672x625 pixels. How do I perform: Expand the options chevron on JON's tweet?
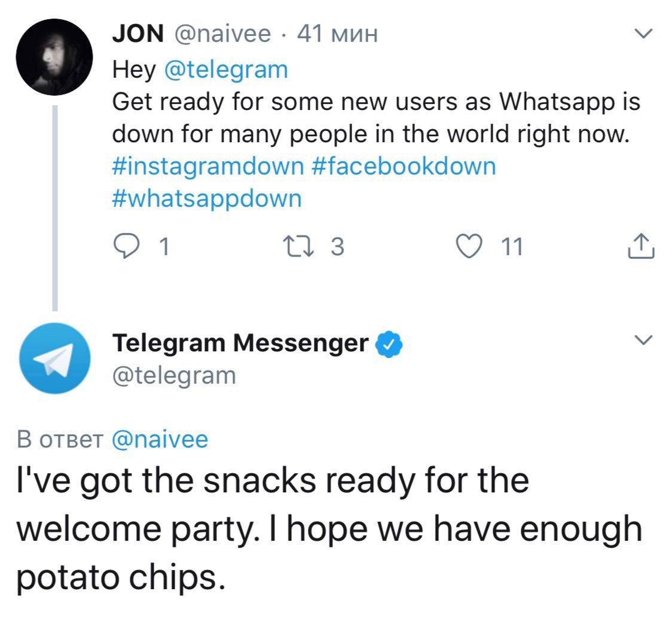tap(643, 36)
